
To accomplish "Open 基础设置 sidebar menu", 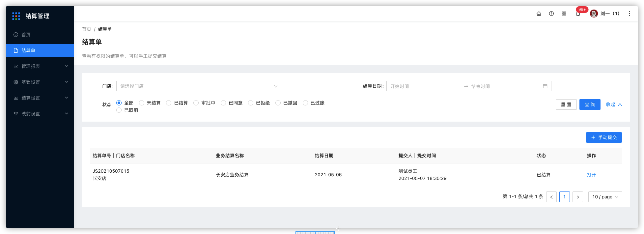I will (40, 82).
